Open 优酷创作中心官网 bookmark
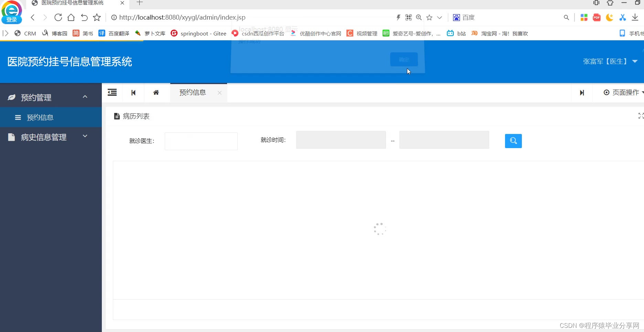 point(315,33)
